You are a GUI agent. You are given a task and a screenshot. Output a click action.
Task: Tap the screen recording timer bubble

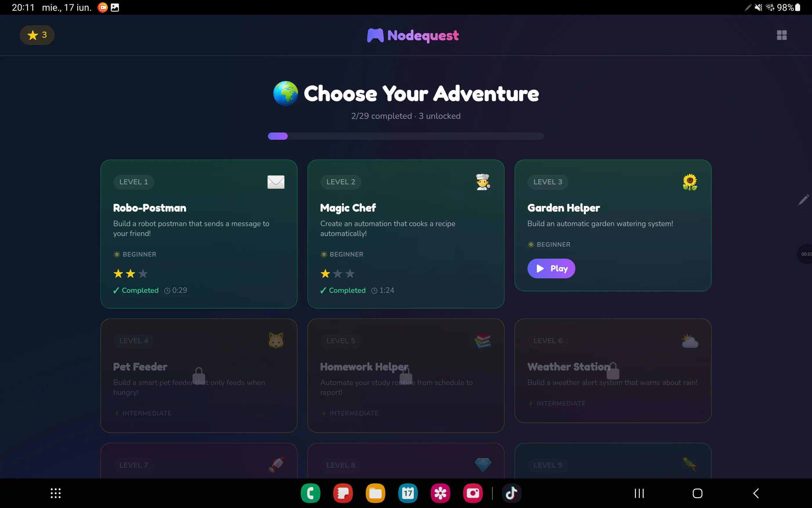805,254
